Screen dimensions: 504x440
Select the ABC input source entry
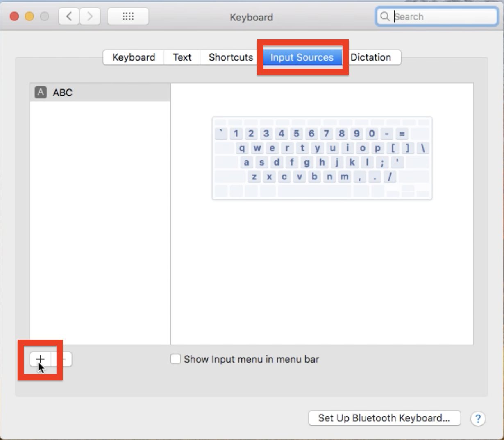tap(62, 93)
